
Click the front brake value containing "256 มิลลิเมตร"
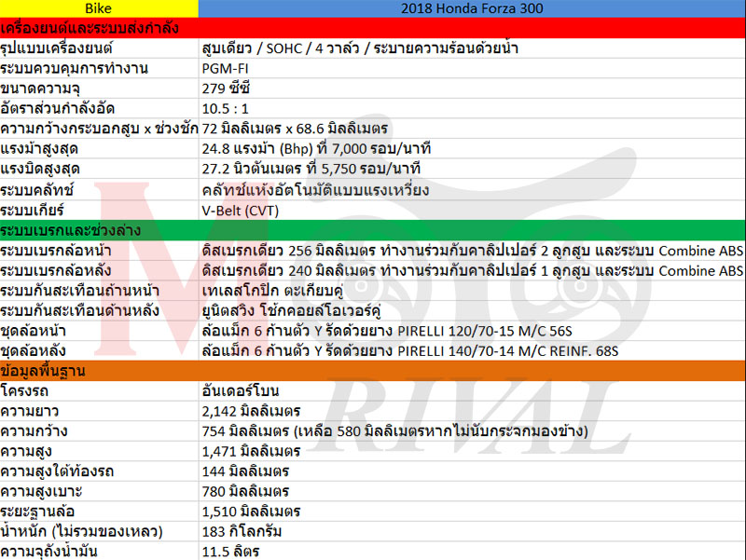pyautogui.click(x=472, y=251)
